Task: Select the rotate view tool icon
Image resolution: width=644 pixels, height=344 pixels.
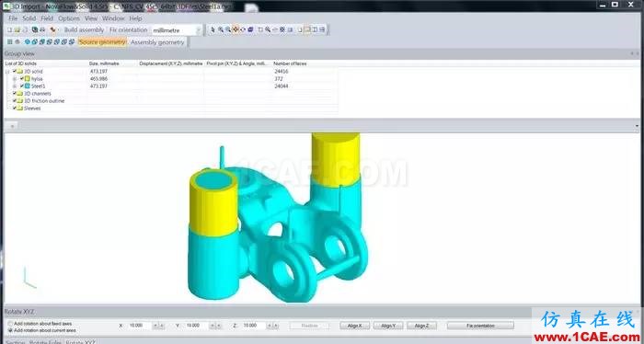Action: [243, 29]
